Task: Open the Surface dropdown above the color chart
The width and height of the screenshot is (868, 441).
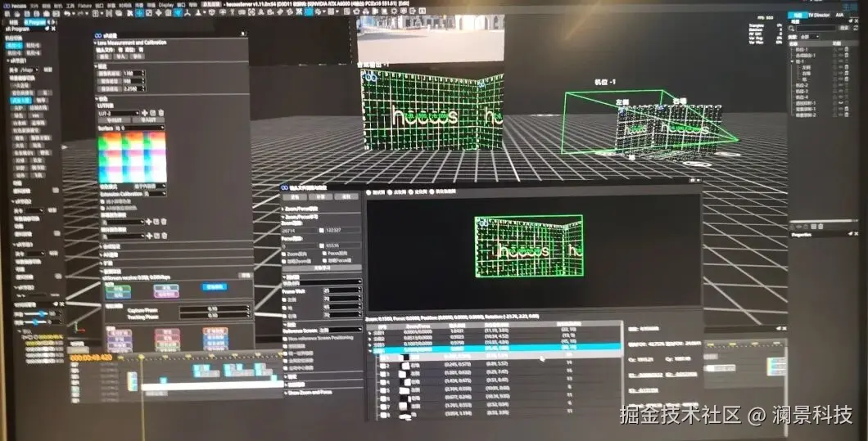Action: pos(142,128)
